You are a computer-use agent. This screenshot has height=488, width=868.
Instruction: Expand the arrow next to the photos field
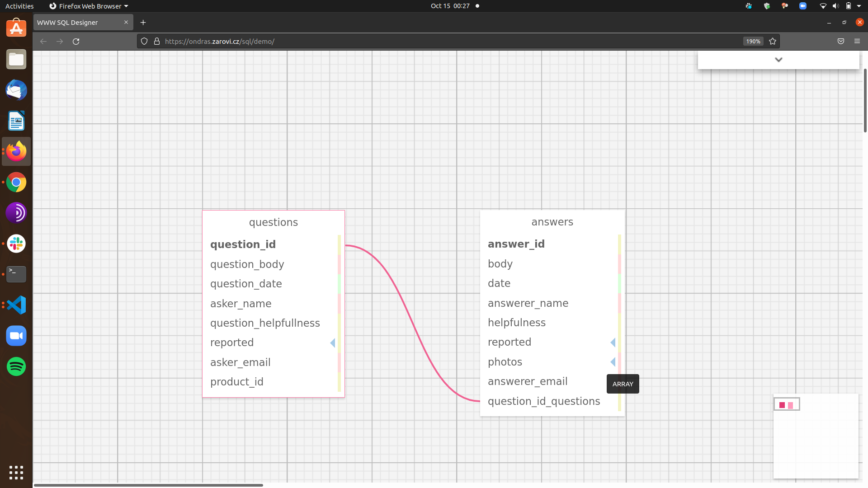coord(613,362)
